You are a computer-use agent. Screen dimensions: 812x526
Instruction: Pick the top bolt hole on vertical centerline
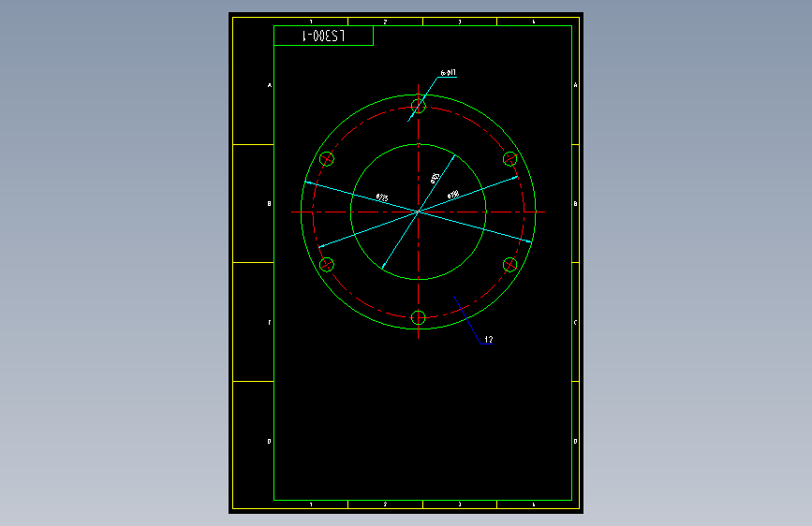coord(419,107)
